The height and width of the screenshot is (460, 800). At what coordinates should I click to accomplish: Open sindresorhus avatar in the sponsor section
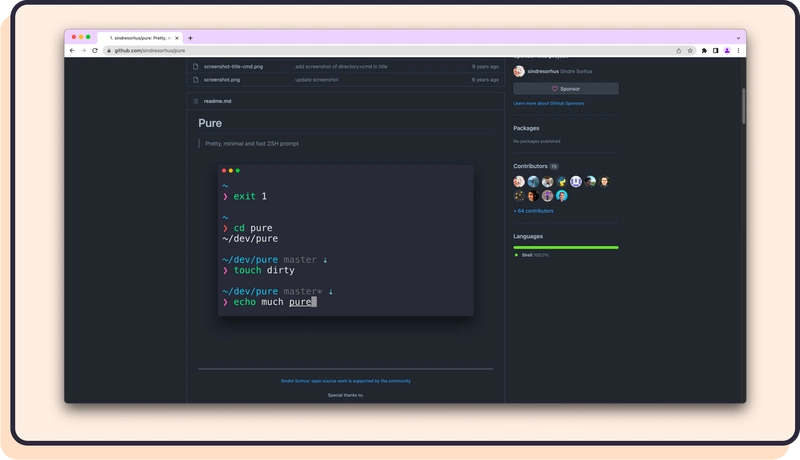coord(519,71)
